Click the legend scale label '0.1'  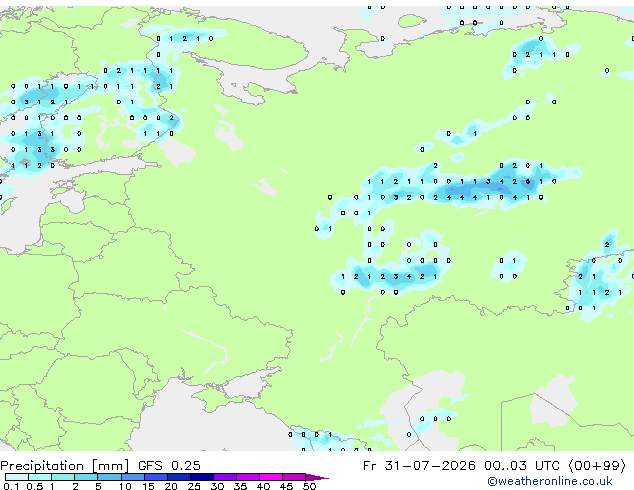(x=11, y=486)
